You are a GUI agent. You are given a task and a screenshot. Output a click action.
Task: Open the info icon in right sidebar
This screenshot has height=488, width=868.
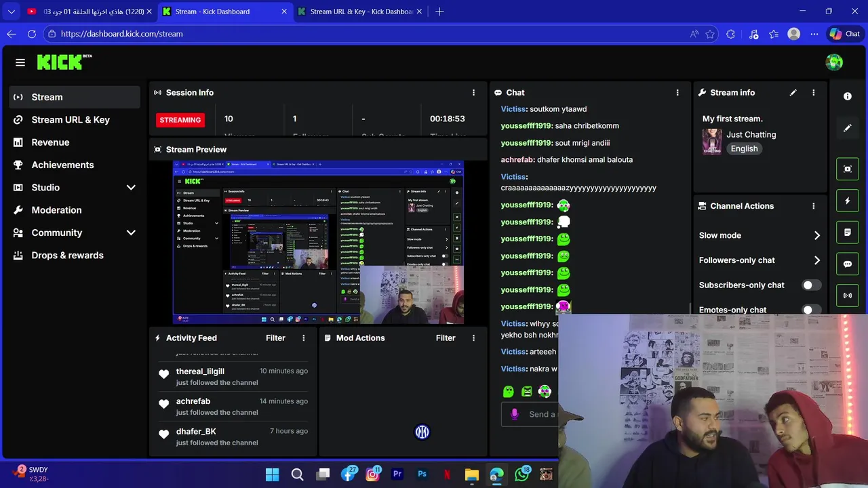click(x=848, y=96)
